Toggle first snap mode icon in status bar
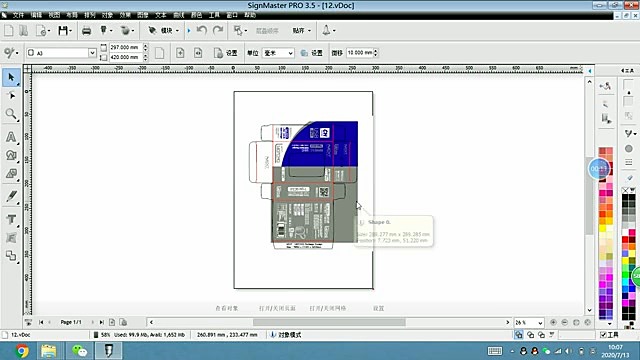Viewport: 640px width, 360px height. pyautogui.click(x=518, y=335)
